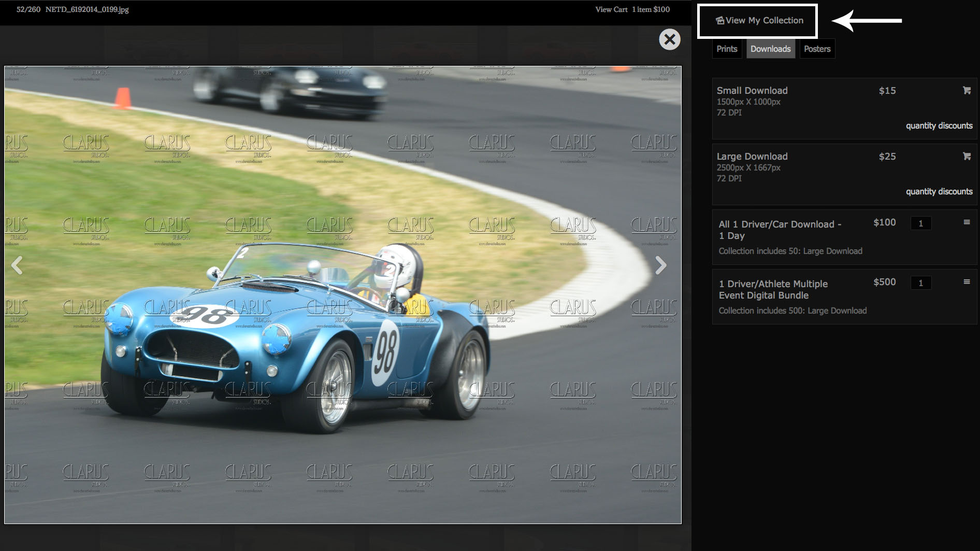Open menu icon for 1 Day collection
Screen dimensions: 980x551
click(x=966, y=222)
